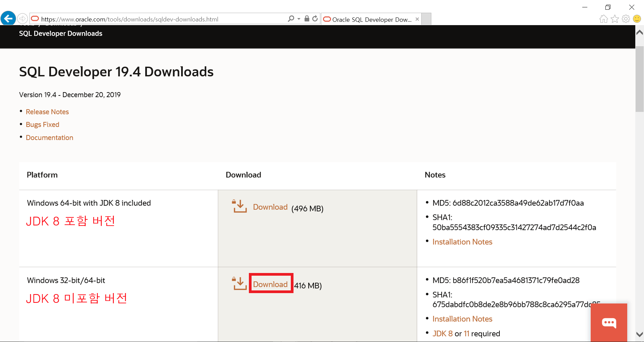The width and height of the screenshot is (644, 342).
Task: Open the JDK 8 required link
Action: tap(442, 334)
